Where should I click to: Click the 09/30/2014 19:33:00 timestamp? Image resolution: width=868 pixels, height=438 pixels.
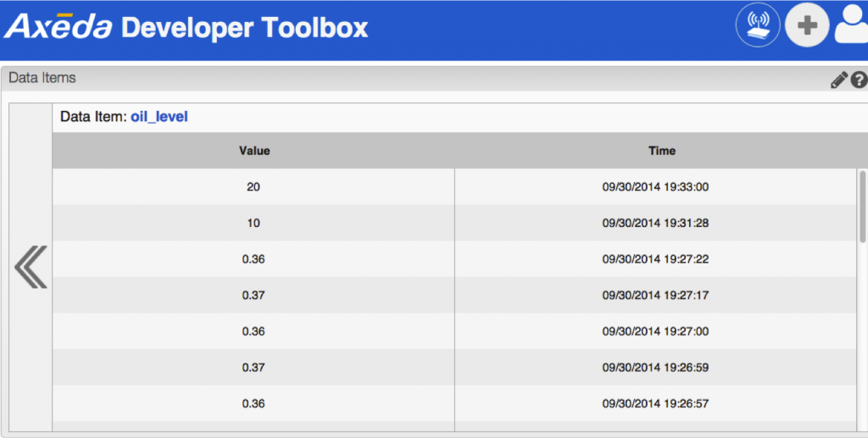655,187
